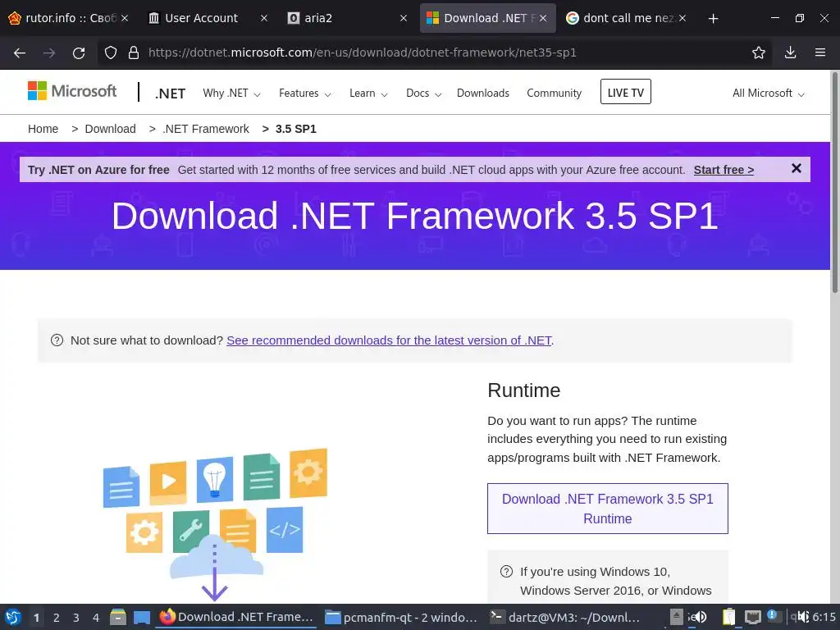Download .NET Framework 3.5 SP1 Runtime
Screen dimensions: 840x630
(x=608, y=509)
